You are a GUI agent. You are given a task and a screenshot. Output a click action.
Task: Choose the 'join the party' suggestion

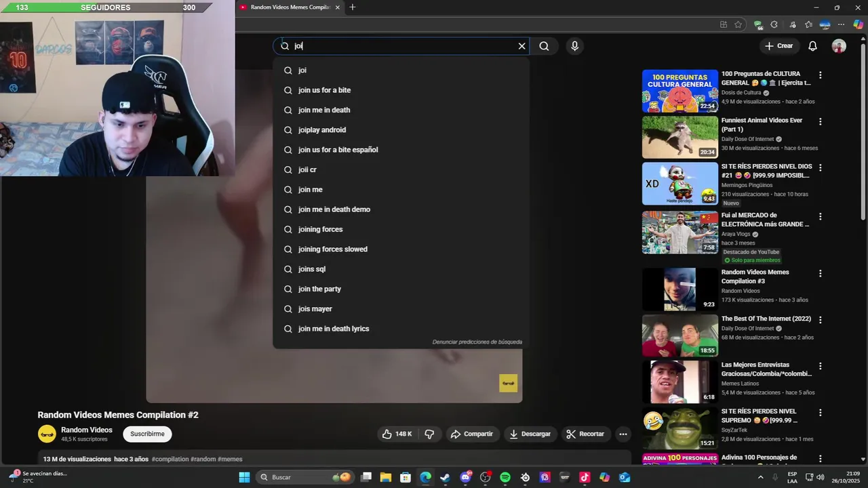(x=401, y=289)
